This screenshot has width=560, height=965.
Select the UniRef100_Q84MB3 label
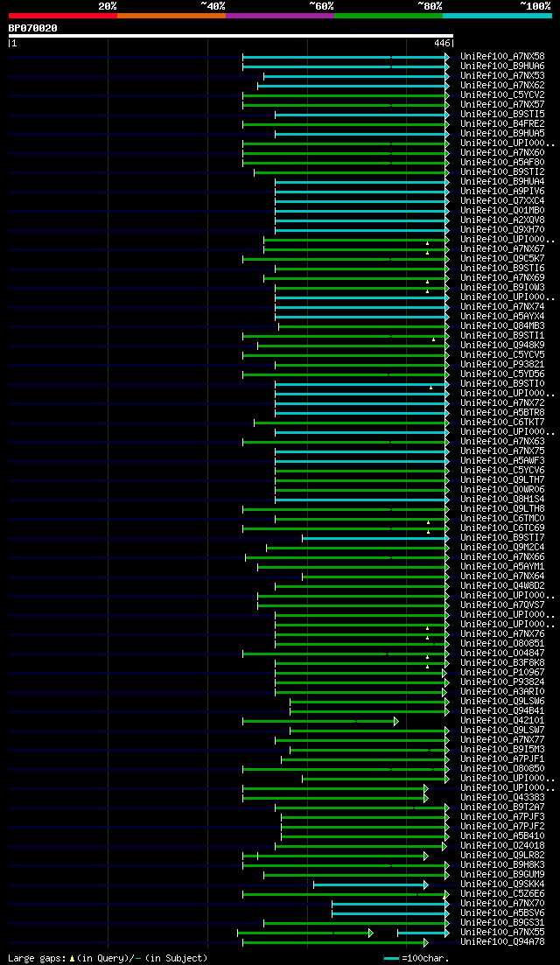pos(502,326)
